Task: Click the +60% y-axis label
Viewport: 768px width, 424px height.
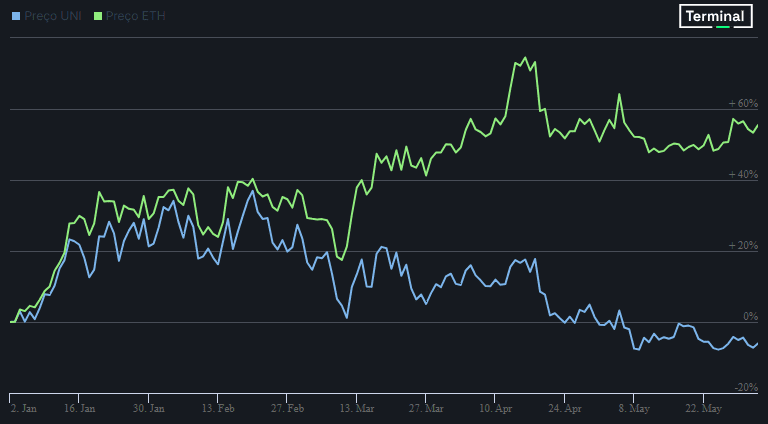Action: click(744, 103)
